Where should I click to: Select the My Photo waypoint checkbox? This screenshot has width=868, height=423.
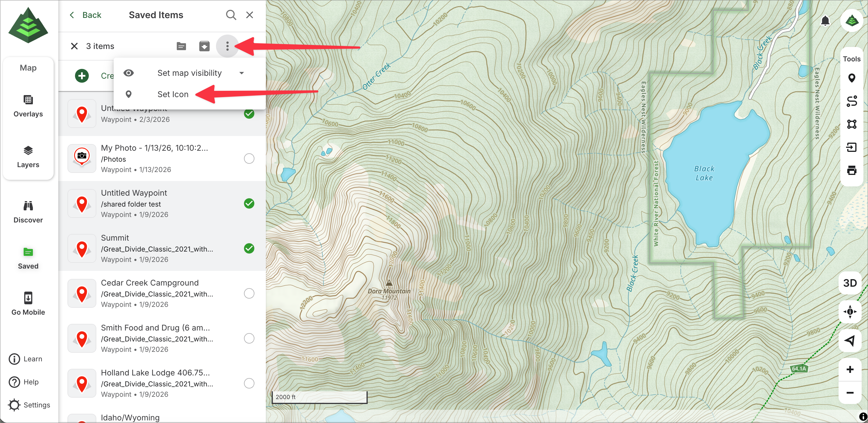(x=249, y=158)
